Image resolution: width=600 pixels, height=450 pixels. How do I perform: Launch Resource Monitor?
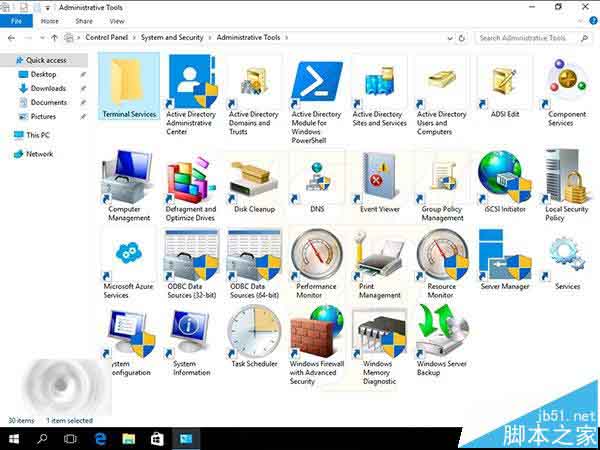tap(442, 264)
